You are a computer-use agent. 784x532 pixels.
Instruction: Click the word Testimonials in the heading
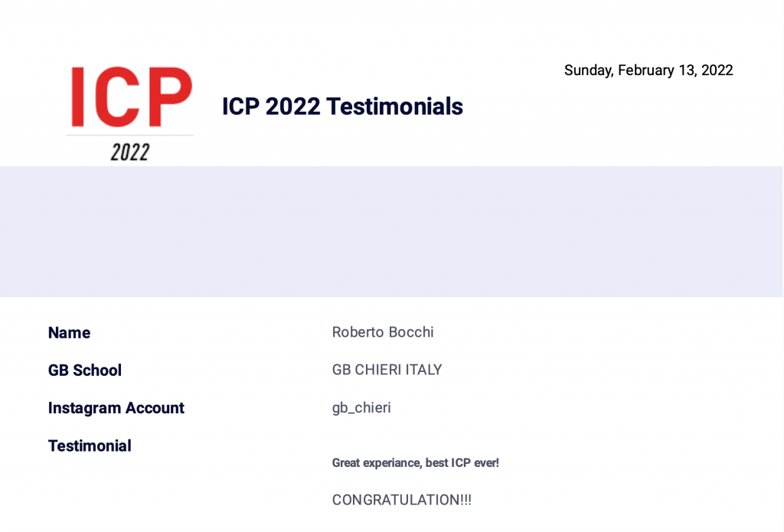pyautogui.click(x=394, y=106)
